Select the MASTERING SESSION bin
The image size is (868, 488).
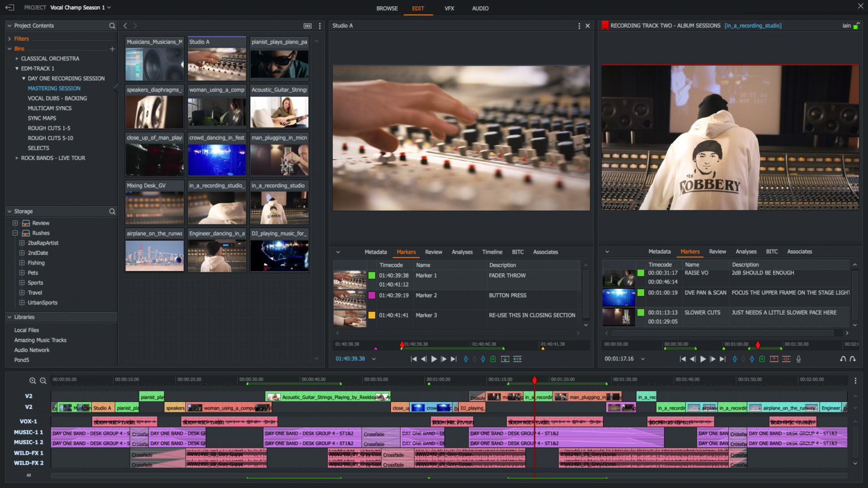click(x=54, y=88)
